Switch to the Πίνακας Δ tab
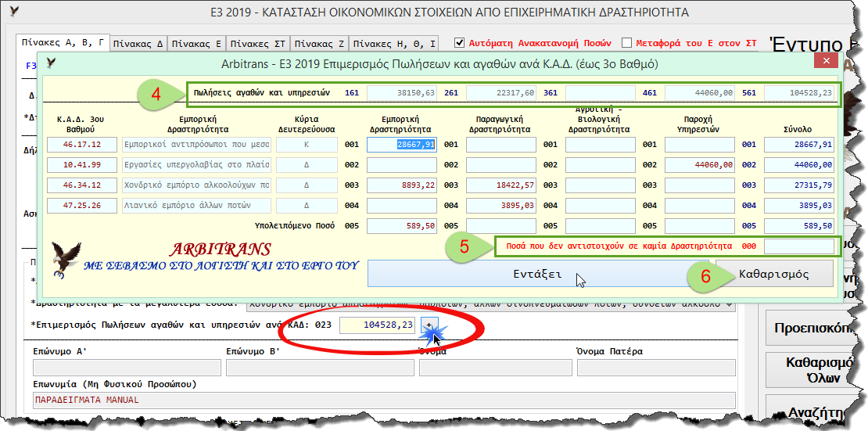This screenshot has height=431, width=868. tap(138, 44)
